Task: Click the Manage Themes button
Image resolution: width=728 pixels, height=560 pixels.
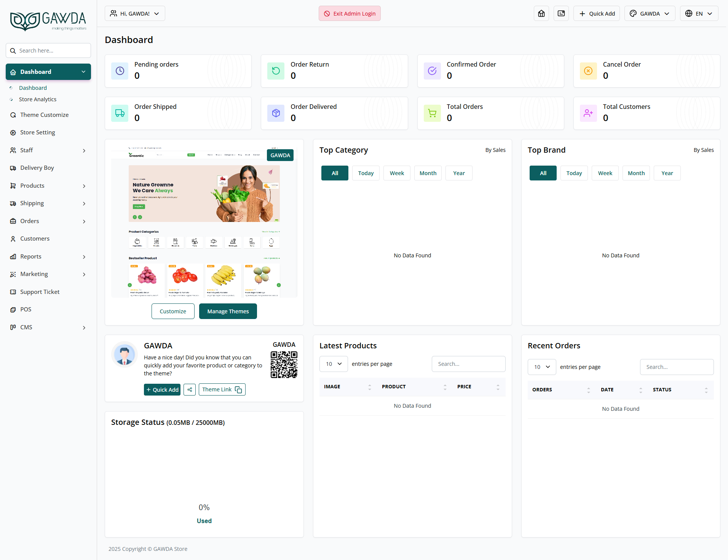Action: 228,311
